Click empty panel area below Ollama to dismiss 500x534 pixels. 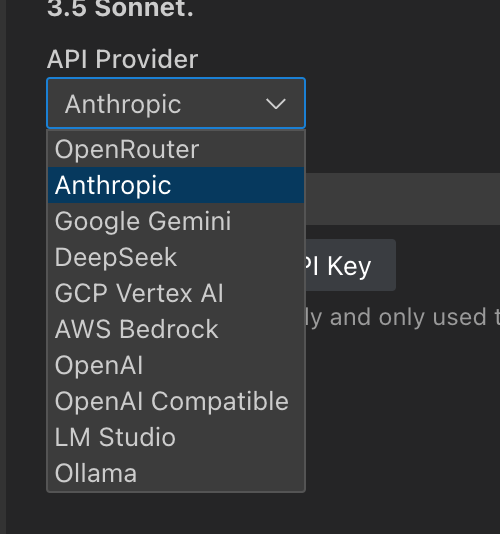176,513
